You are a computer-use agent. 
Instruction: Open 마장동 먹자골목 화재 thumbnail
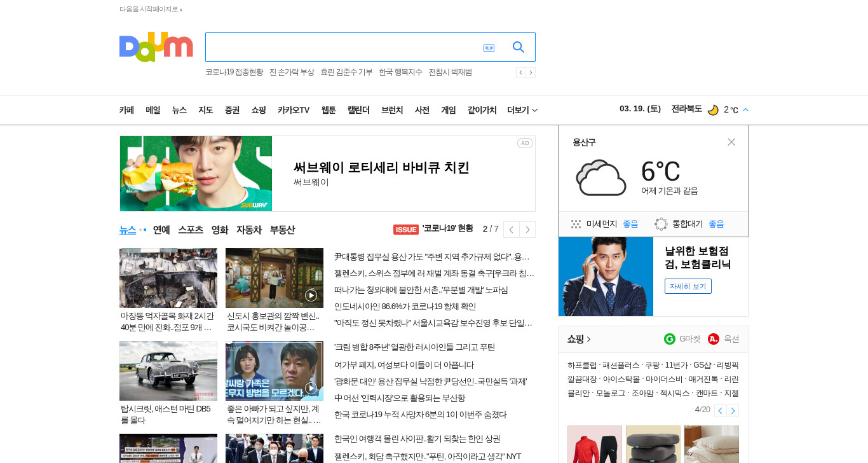tap(168, 278)
